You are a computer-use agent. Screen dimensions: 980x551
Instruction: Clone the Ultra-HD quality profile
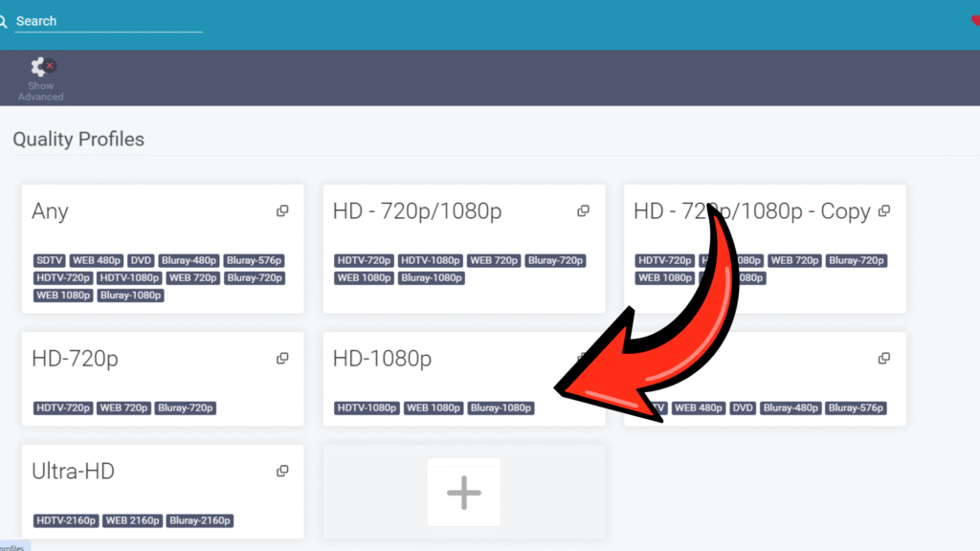tap(282, 472)
